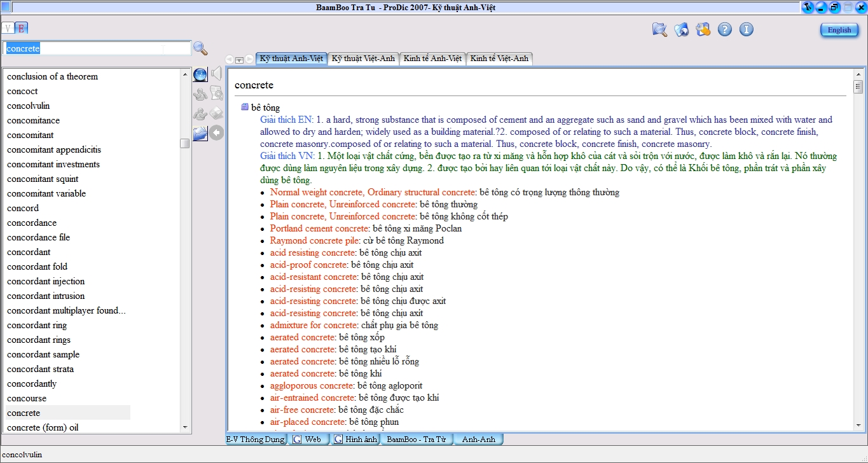This screenshot has height=463, width=868.
Task: Click the magnifier search icon beside the search box
Action: (x=200, y=48)
